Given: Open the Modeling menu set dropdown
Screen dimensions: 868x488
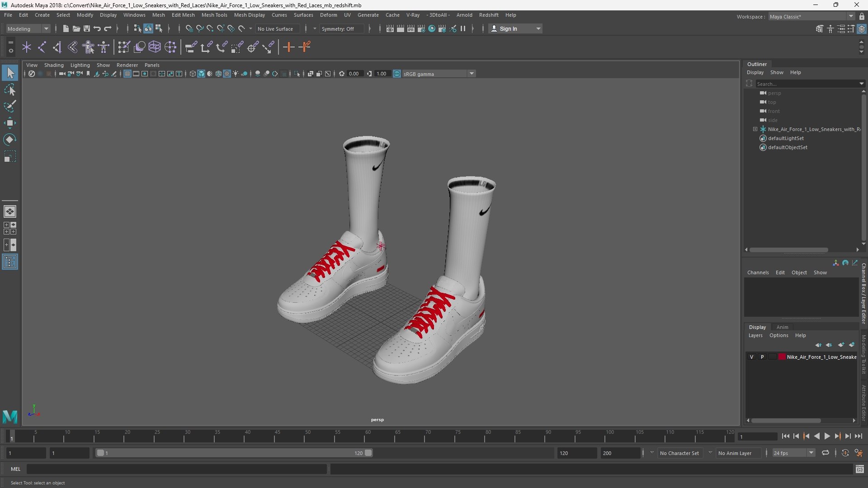Looking at the screenshot, I should coord(28,28).
